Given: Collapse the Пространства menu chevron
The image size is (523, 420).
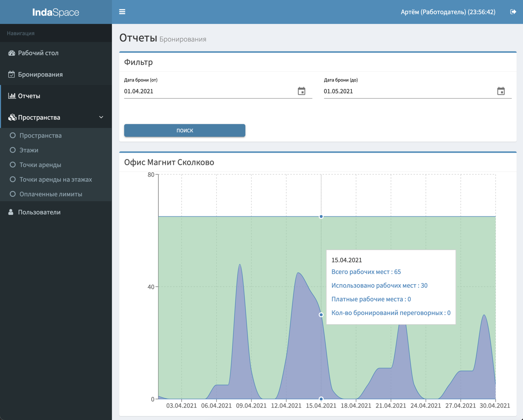Looking at the screenshot, I should [101, 117].
